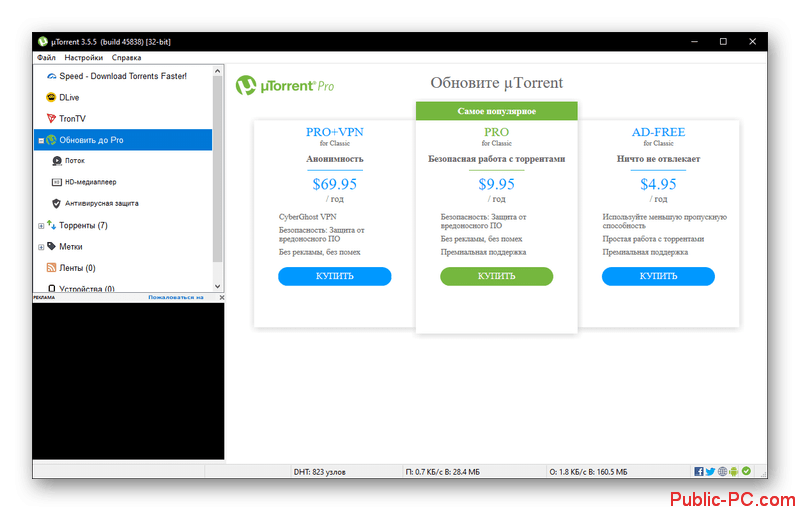Image resolution: width=800 pixels, height=511 pixels.
Task: Close the advertisement panel
Action: pyautogui.click(x=221, y=297)
